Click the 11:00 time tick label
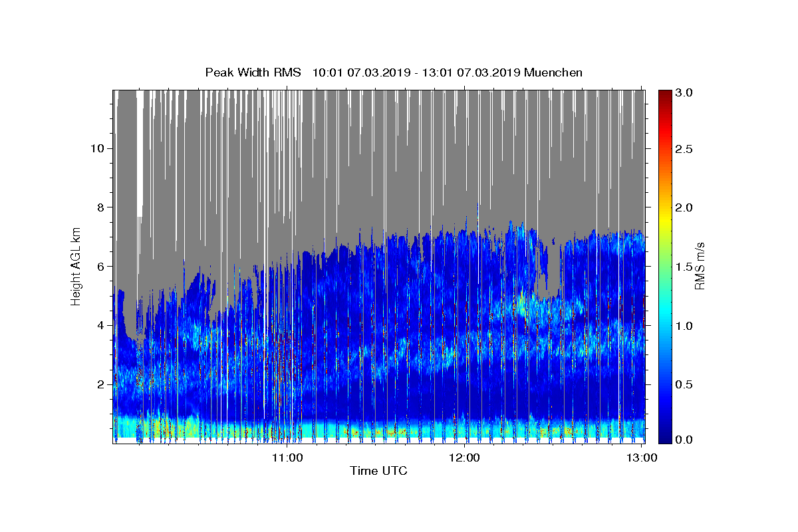The height and width of the screenshot is (532, 798). click(x=288, y=458)
